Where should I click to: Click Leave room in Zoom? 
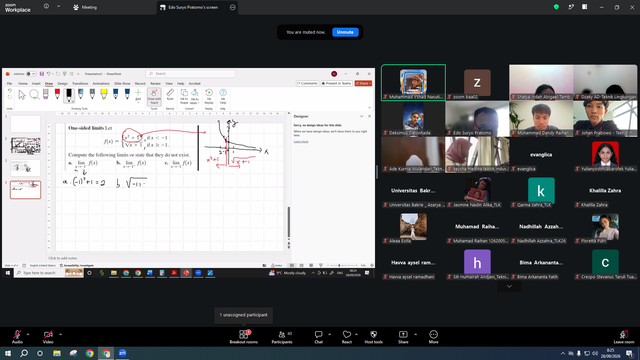[x=624, y=337]
